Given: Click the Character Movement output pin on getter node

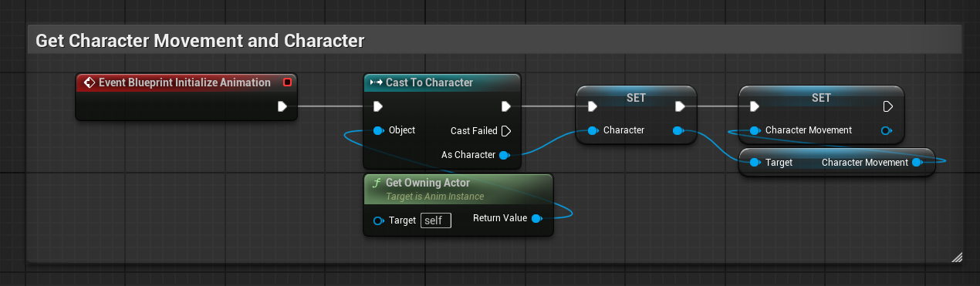Looking at the screenshot, I should click(917, 163).
